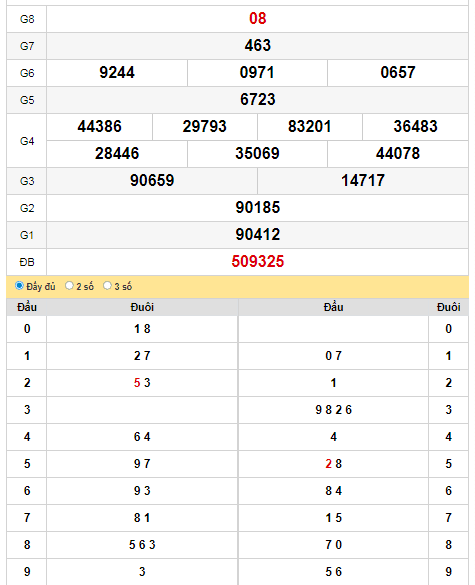Viewport: 475px width, 585px height.
Task: Click the G4 number 35069
Action: click(x=257, y=154)
